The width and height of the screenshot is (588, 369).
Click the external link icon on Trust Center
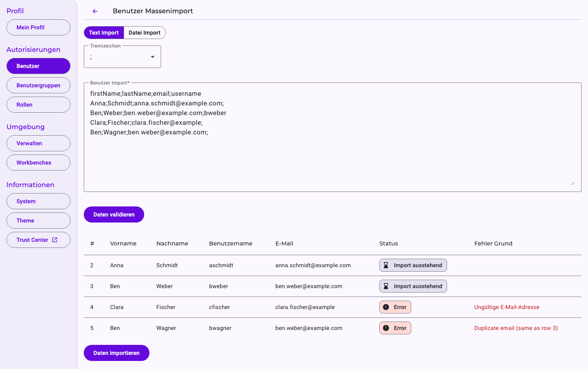[55, 240]
